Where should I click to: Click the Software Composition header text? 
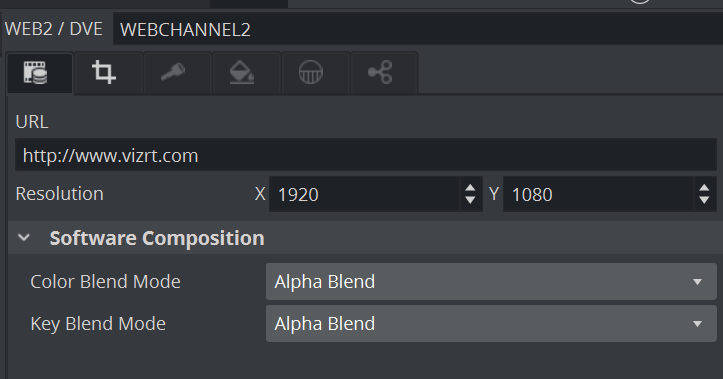pyautogui.click(x=157, y=238)
